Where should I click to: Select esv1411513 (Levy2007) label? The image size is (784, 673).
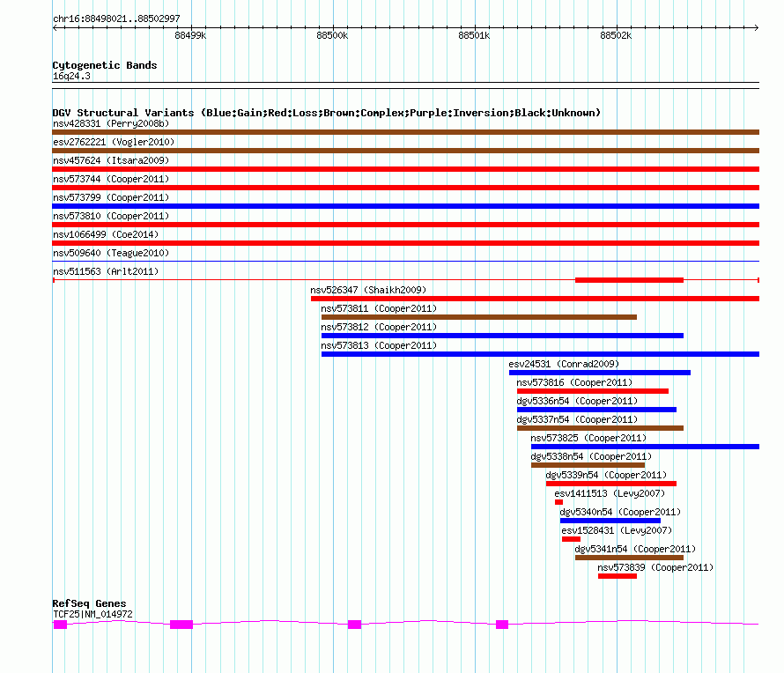click(610, 493)
